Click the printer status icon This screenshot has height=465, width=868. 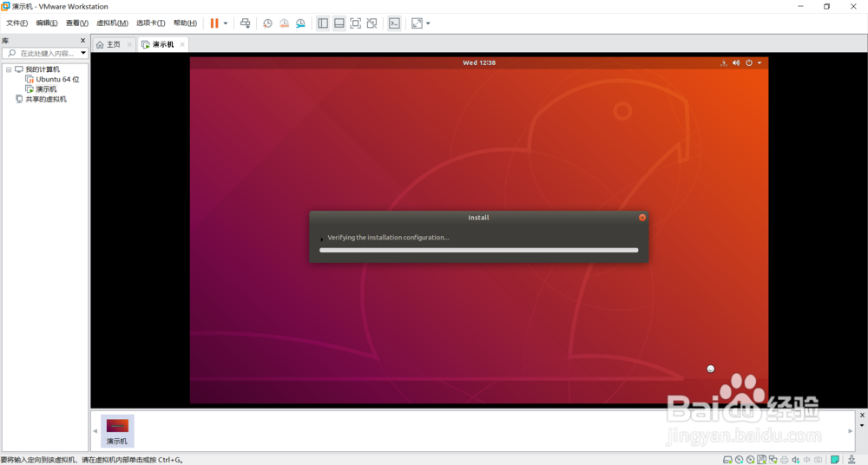point(785,460)
